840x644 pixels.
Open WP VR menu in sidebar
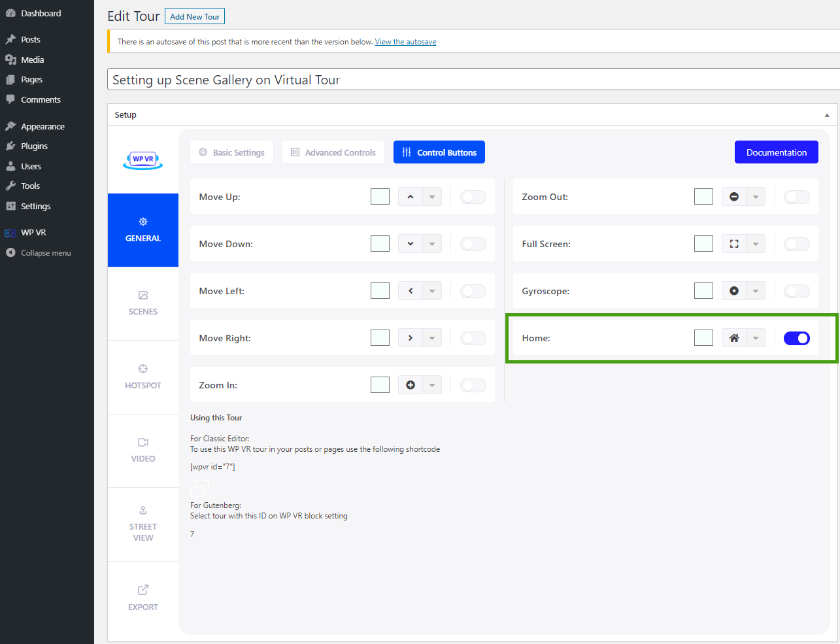pos(33,232)
